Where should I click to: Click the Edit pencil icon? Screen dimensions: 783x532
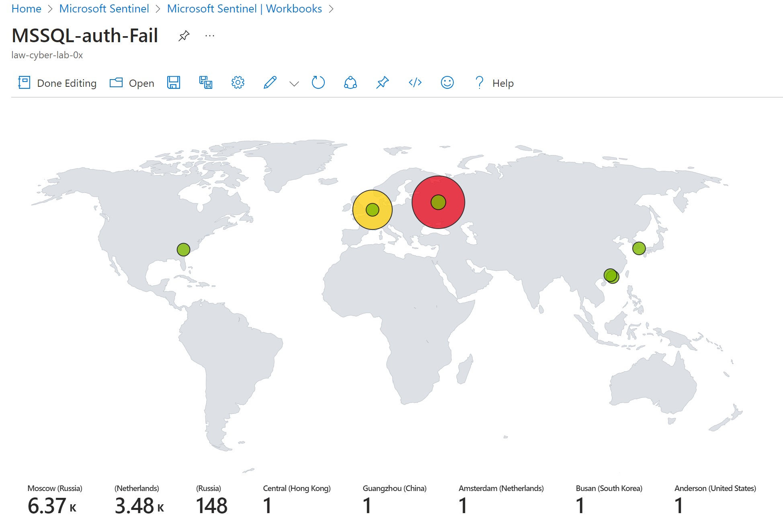pyautogui.click(x=270, y=83)
